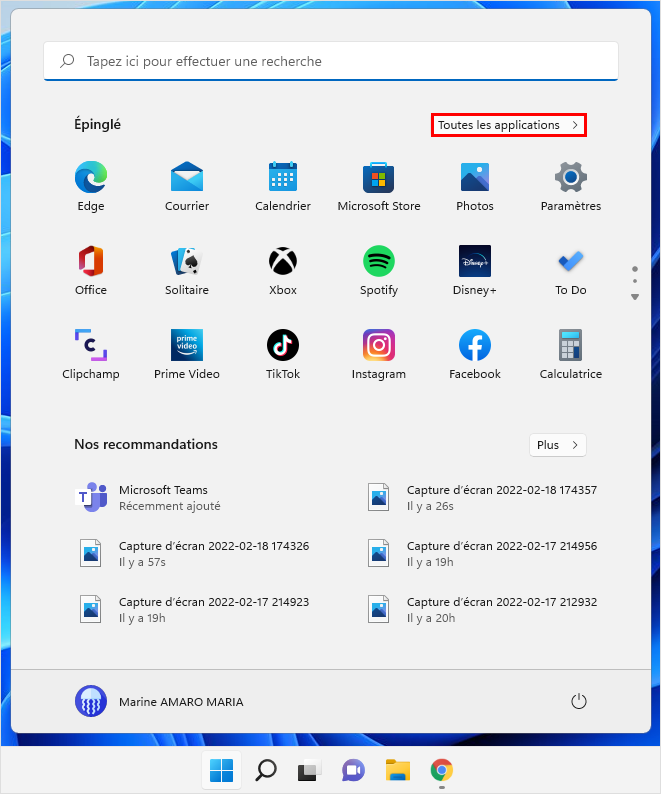Screen dimensions: 661x794
Task: Show Toutes les applications list
Action: pos(509,125)
